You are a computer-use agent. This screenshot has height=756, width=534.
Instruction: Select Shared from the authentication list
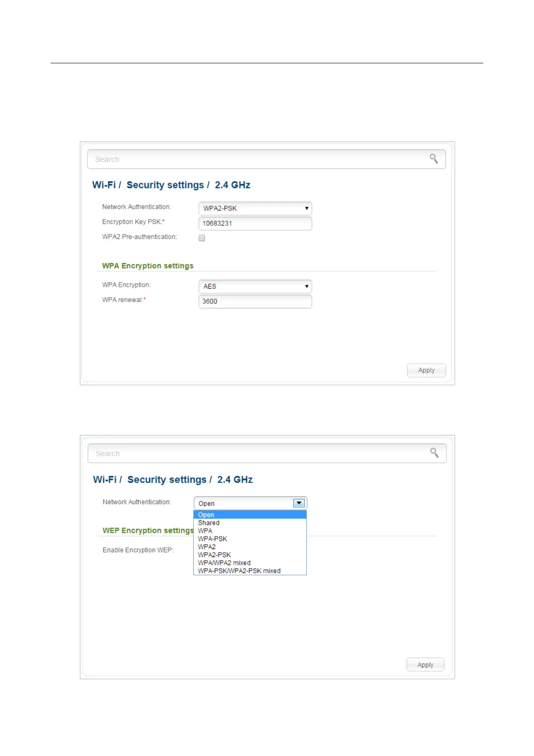tap(209, 523)
